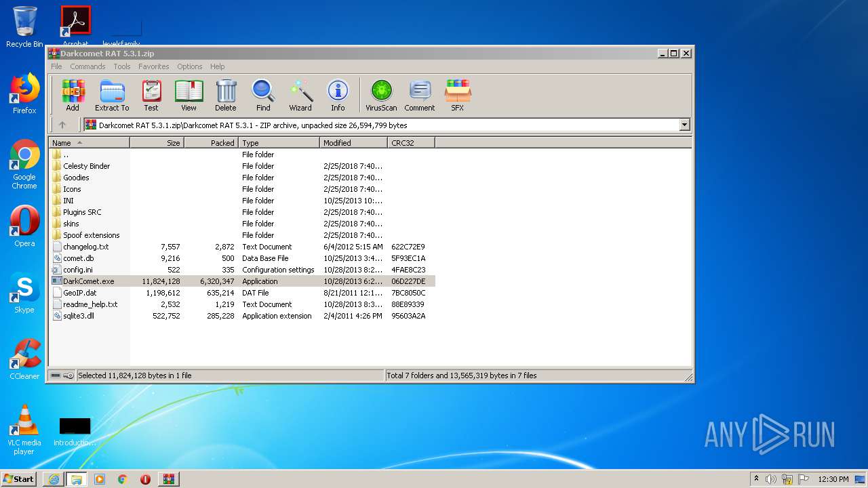Viewport: 868px width, 488px height.
Task: Select the skins folder
Action: click(71, 224)
